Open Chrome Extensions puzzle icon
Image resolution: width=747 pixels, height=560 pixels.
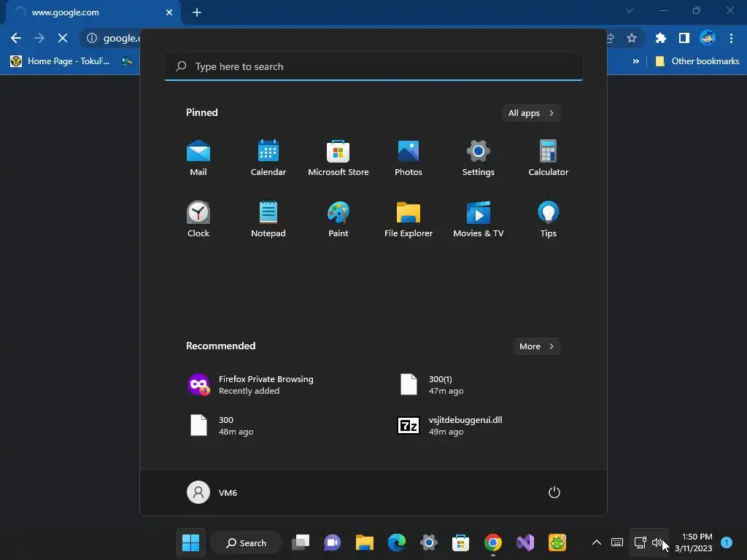pos(660,38)
